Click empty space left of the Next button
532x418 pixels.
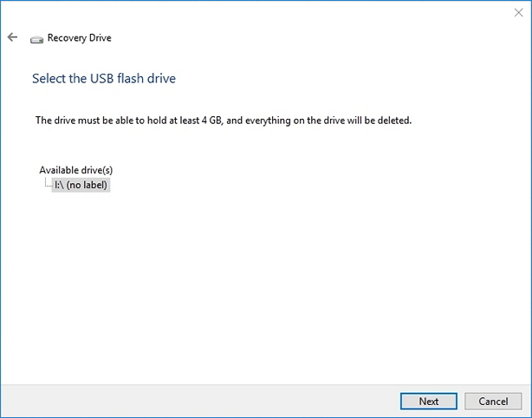click(x=260, y=401)
